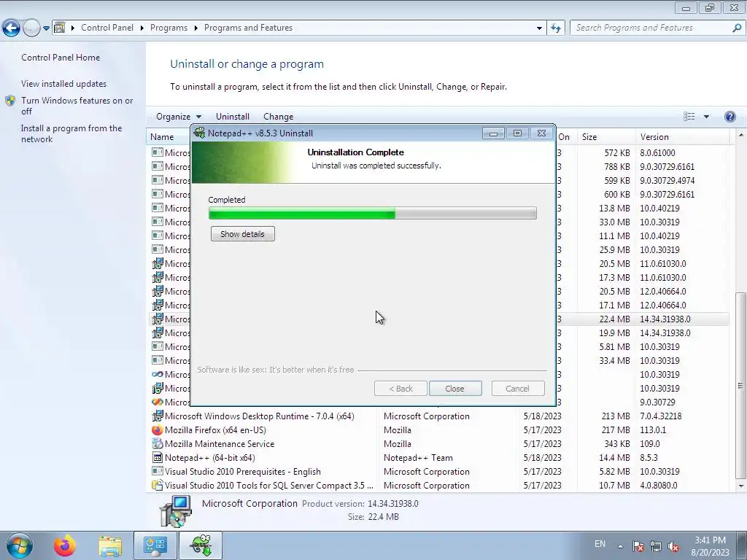The image size is (747, 560).
Task: Click Close button in Notepad++ uninstaller
Action: [455, 389]
